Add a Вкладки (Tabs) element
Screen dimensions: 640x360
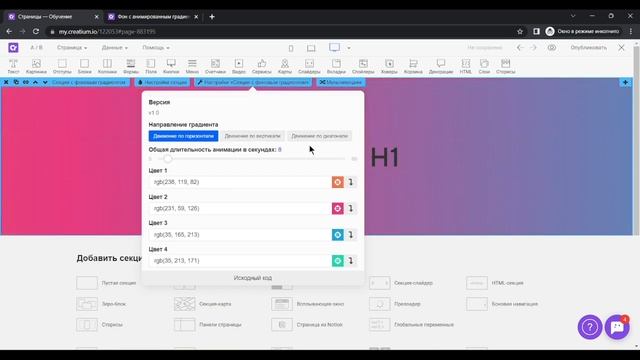(x=336, y=66)
